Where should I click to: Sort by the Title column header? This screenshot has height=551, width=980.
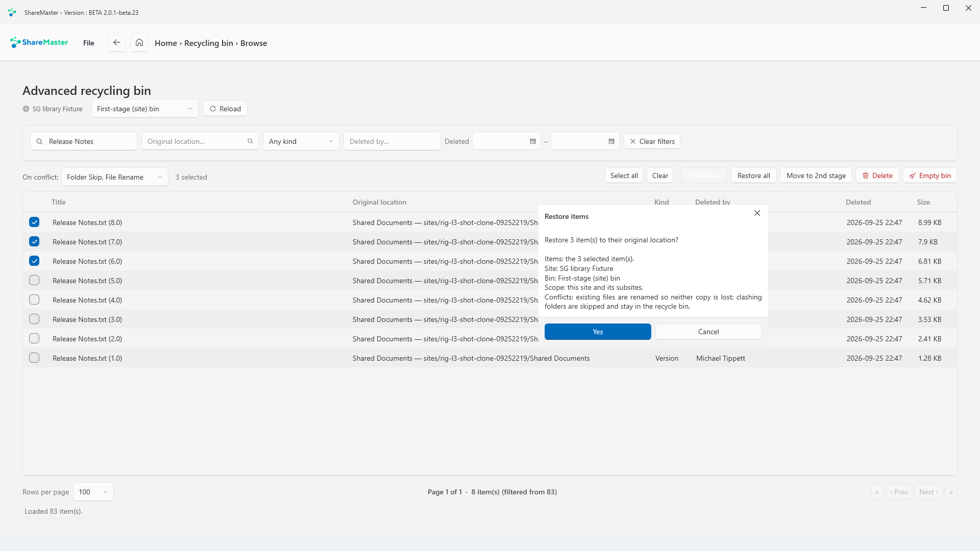59,202
